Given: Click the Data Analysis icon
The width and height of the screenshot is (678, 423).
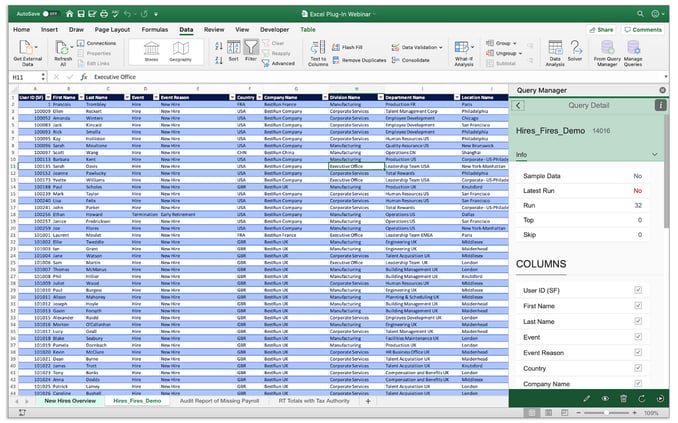Looking at the screenshot, I should point(555,47).
